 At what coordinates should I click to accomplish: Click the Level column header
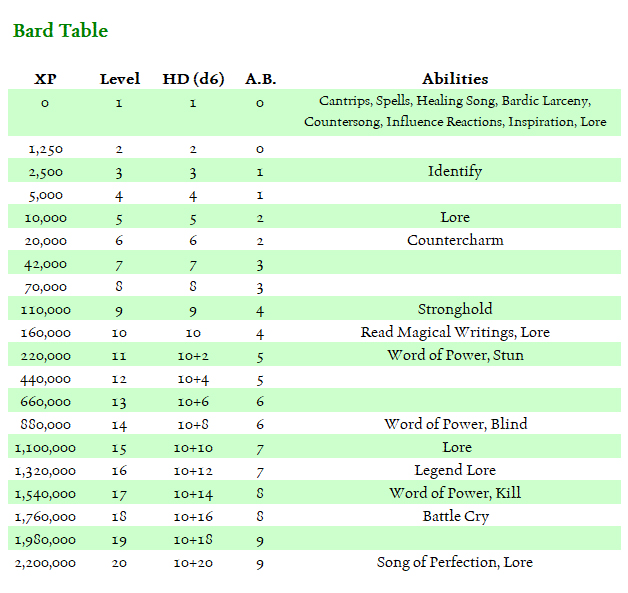click(120, 79)
